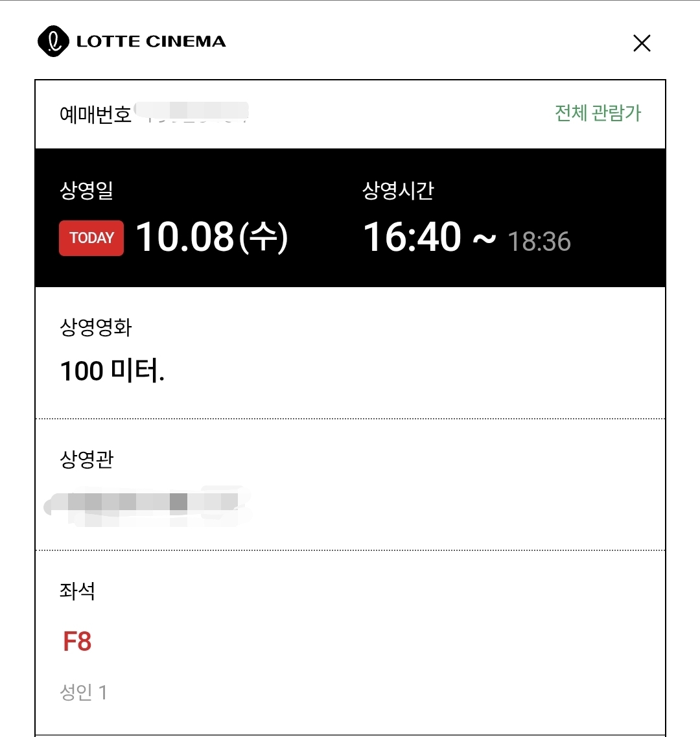
Task: Click the blurred theater name under 상영관
Action: [x=148, y=505]
